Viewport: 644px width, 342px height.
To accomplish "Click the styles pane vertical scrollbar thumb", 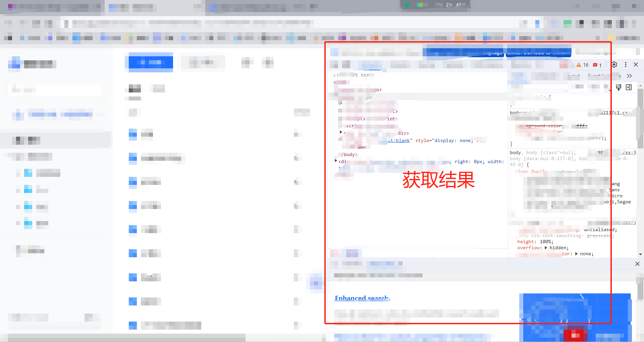I will 640,118.
